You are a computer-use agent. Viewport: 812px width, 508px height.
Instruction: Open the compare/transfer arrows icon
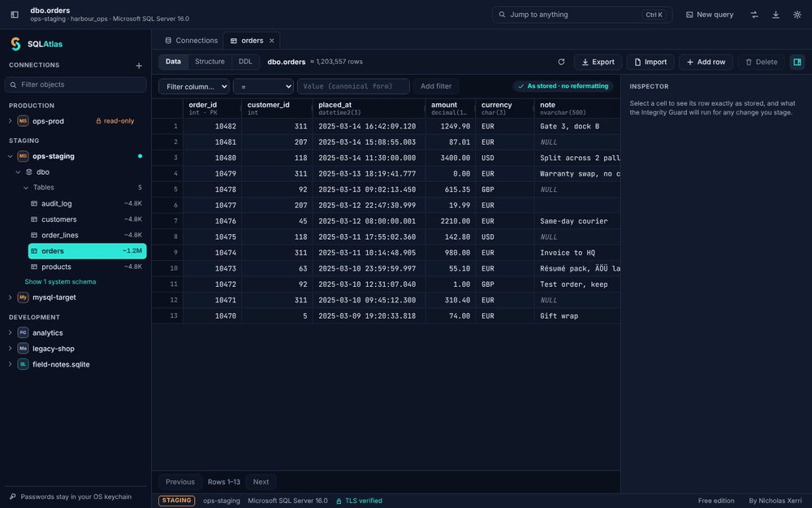[x=754, y=15]
